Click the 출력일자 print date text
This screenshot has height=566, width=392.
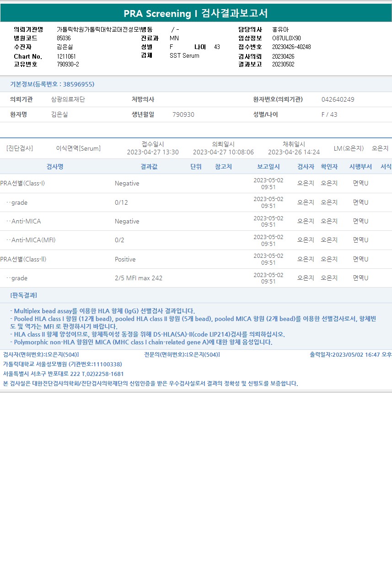click(x=350, y=354)
